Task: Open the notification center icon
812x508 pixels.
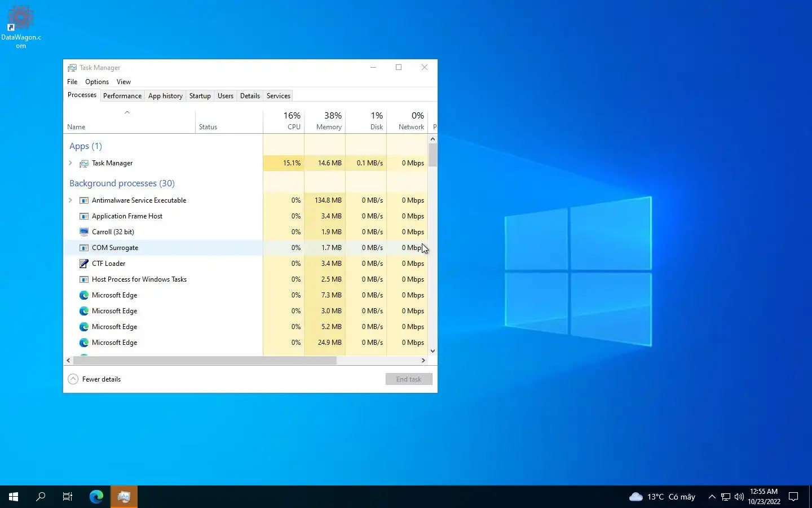Action: (793, 497)
